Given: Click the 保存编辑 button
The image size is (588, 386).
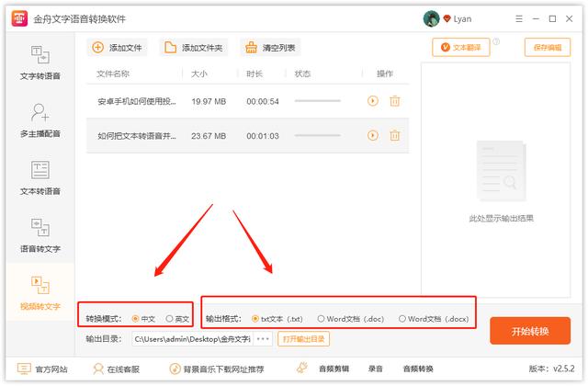Looking at the screenshot, I should coord(548,47).
